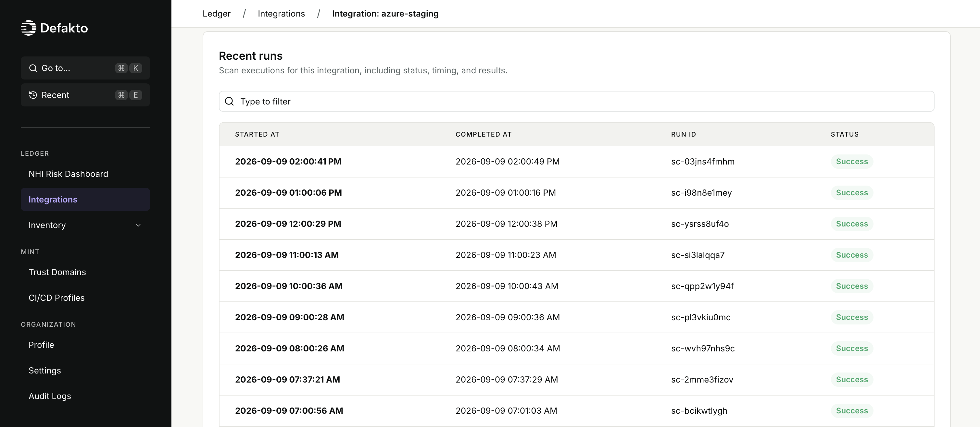The width and height of the screenshot is (980, 427).
Task: Select Integrations in the sidebar
Action: (x=85, y=199)
